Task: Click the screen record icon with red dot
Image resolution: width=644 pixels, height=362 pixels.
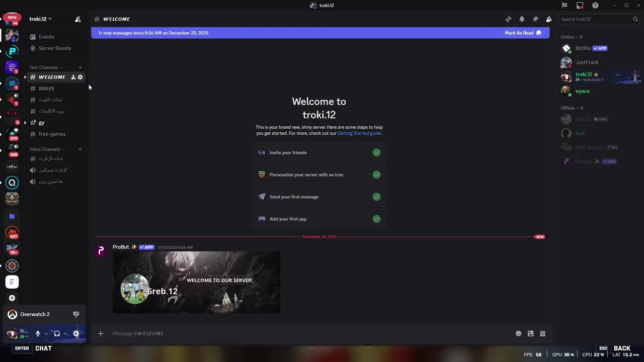Action: tap(580, 6)
